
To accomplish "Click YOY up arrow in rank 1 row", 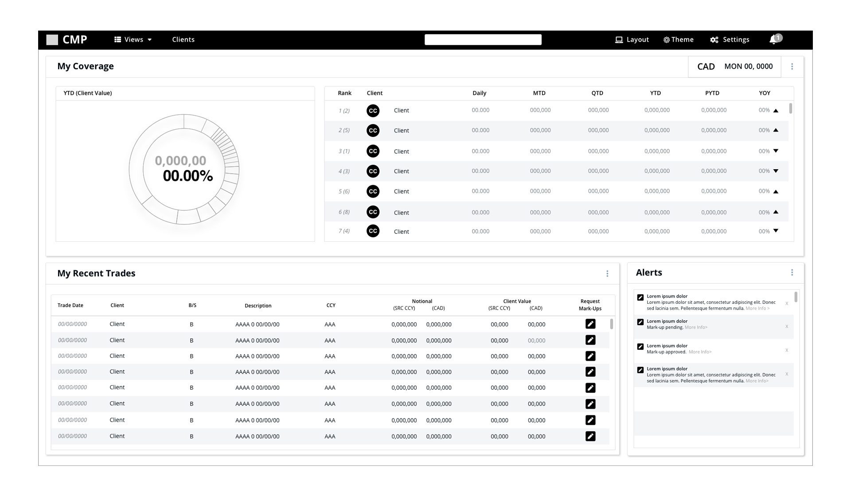I will (776, 111).
